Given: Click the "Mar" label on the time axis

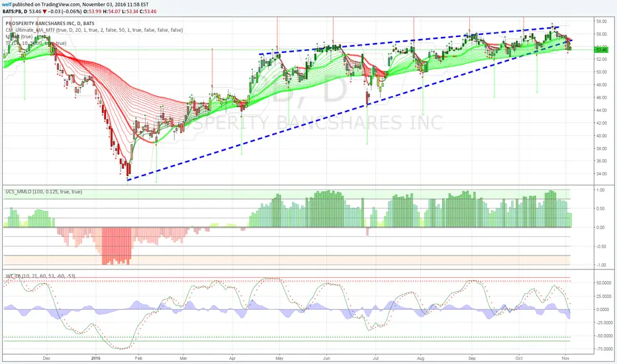Looking at the screenshot, I should click(183, 359).
